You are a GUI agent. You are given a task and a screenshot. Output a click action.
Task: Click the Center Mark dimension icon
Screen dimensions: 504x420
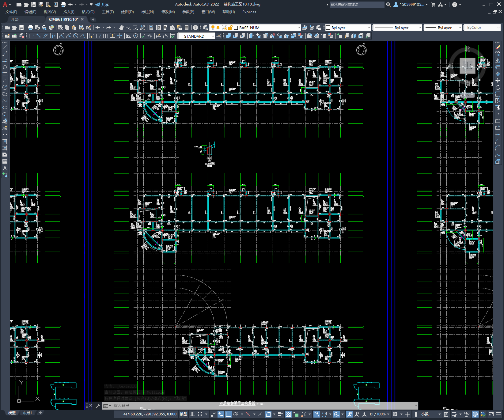(135, 36)
